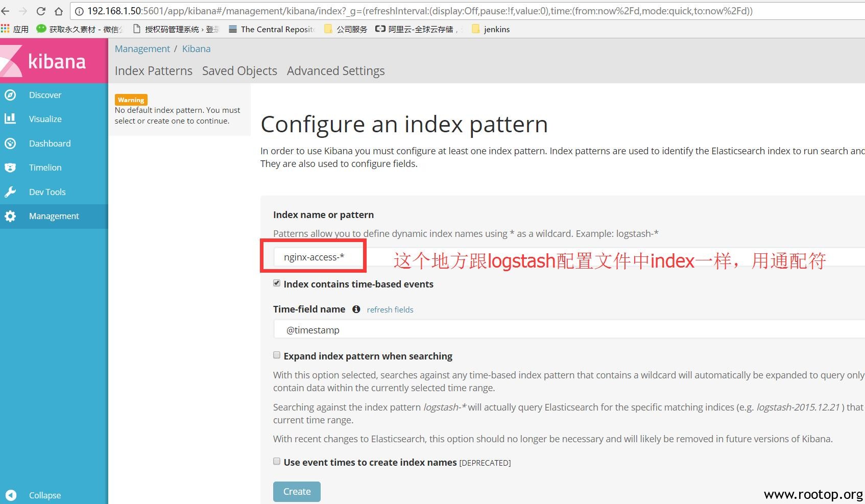Click the browser home icon

click(x=59, y=11)
